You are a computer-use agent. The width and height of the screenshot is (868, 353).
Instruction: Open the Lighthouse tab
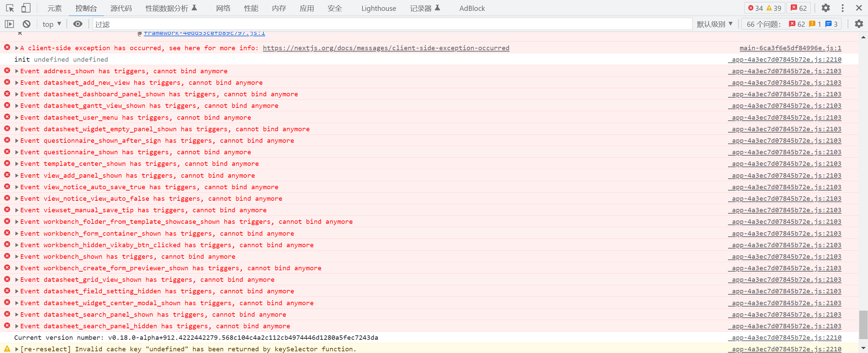coord(379,8)
